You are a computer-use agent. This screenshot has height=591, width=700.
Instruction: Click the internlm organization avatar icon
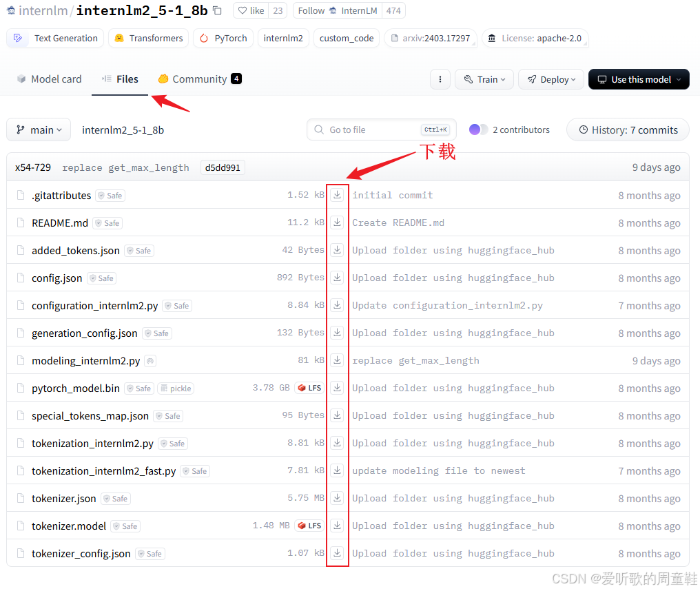tap(11, 10)
